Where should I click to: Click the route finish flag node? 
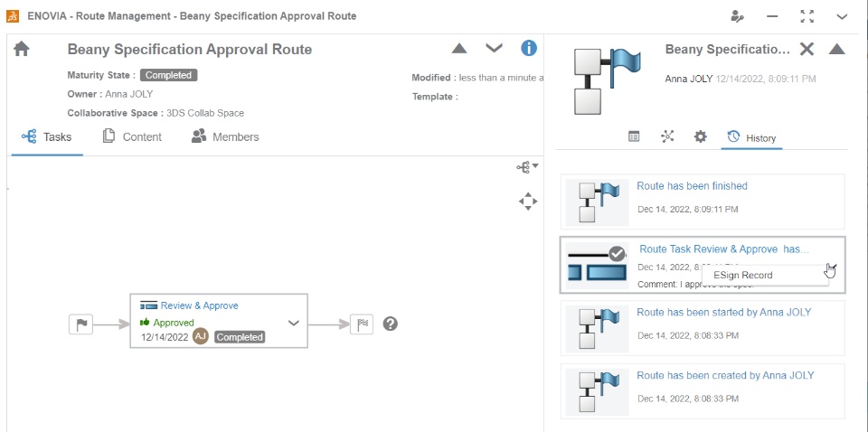(362, 324)
